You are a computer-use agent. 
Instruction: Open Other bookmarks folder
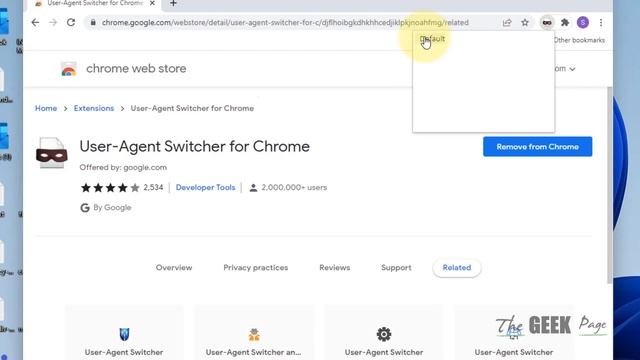(x=579, y=40)
